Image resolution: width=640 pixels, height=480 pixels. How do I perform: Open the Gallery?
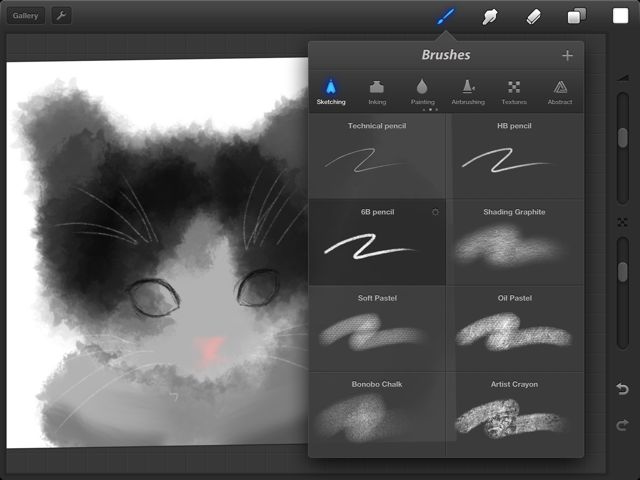pos(25,16)
